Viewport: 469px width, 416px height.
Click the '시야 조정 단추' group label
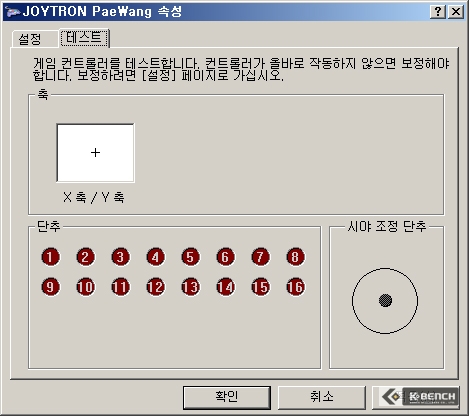[387, 226]
